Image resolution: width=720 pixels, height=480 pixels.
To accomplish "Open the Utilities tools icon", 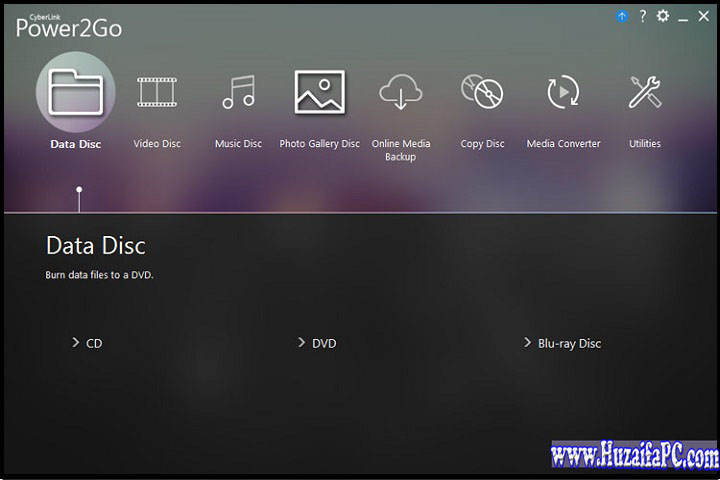I will pos(644,92).
